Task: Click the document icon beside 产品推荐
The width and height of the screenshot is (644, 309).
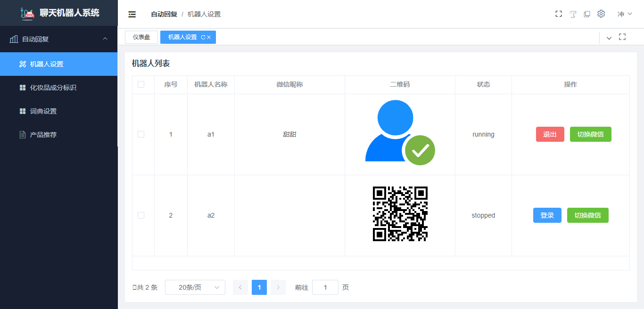Action: click(x=23, y=135)
